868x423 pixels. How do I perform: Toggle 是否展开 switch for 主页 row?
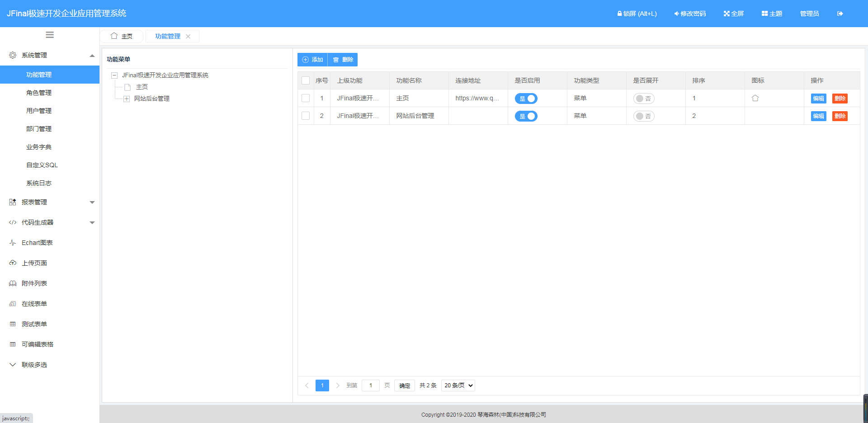644,99
